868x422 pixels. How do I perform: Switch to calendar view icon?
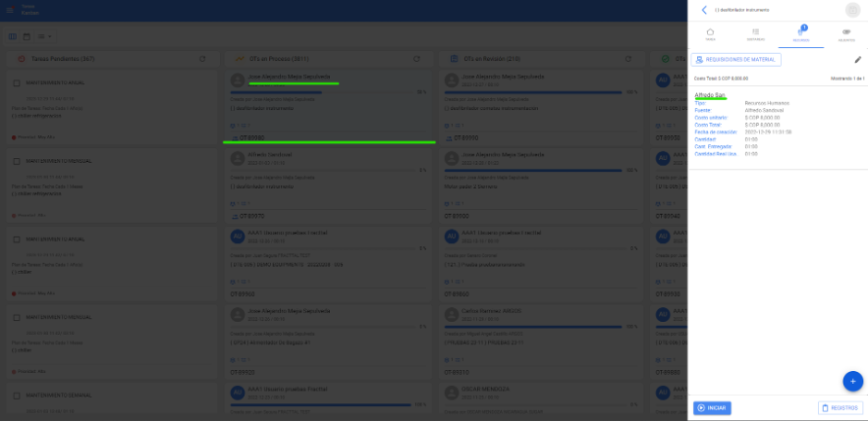[x=27, y=36]
